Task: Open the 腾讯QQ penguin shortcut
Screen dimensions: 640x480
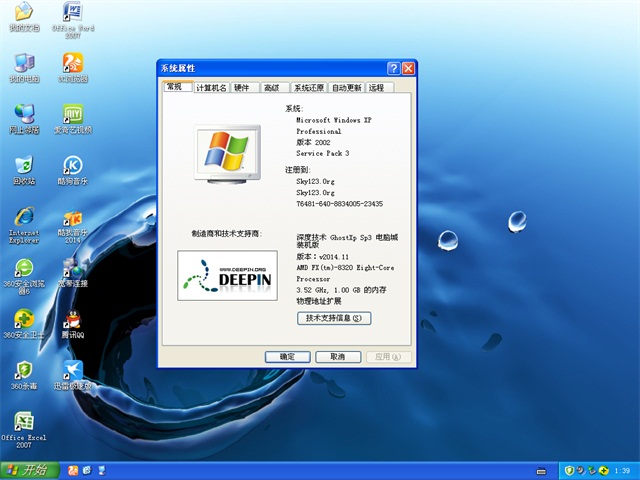Action: pyautogui.click(x=72, y=321)
